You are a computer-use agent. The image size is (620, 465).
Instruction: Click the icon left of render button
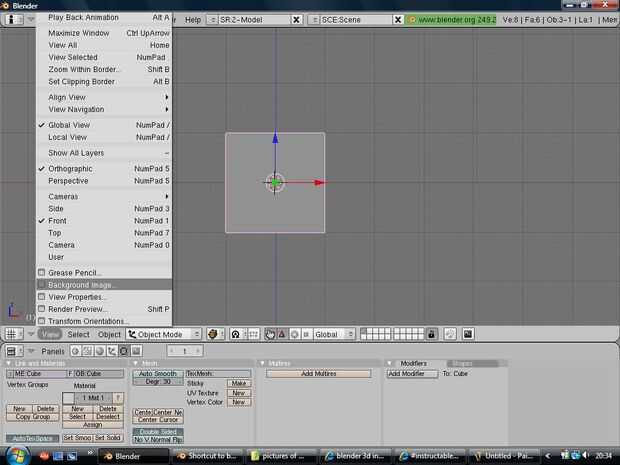coord(450,335)
